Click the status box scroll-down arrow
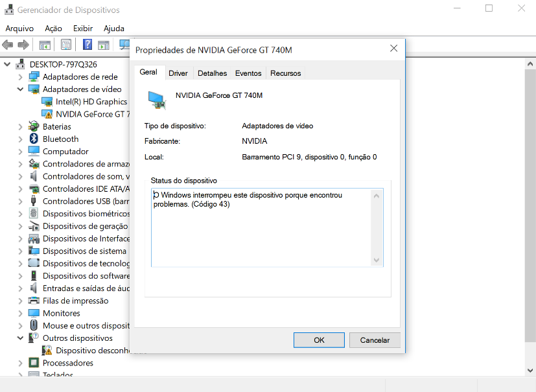536x392 pixels. tap(377, 260)
